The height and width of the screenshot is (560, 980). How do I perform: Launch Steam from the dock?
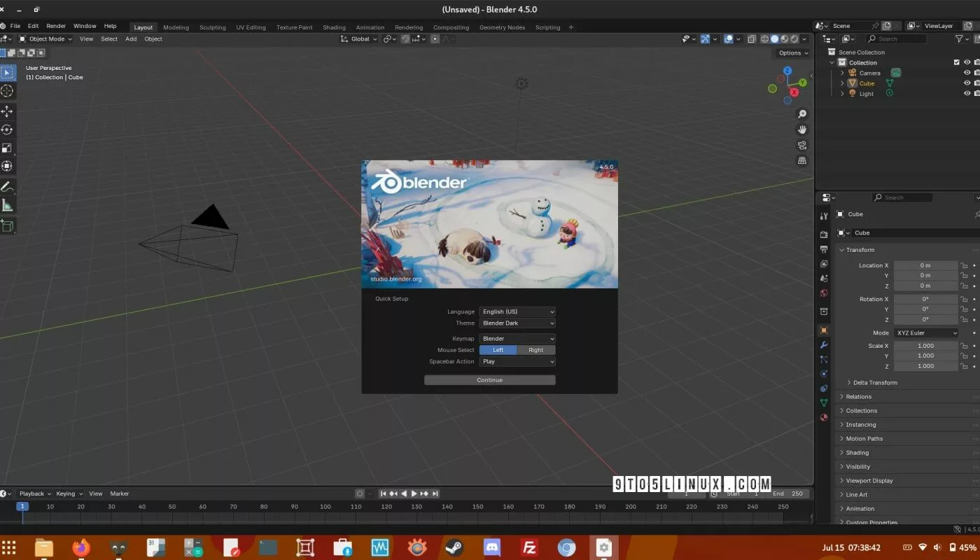[x=454, y=547]
